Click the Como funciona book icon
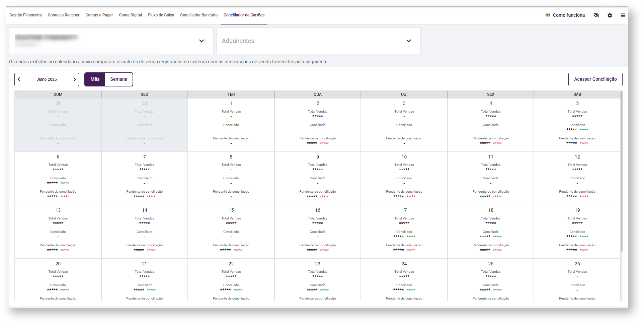 pyautogui.click(x=548, y=15)
